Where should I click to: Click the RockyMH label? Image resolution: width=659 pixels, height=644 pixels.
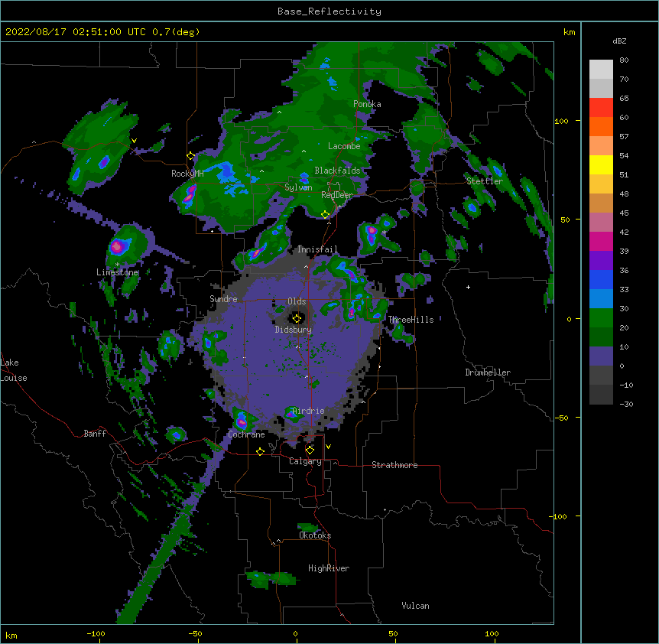pyautogui.click(x=187, y=174)
